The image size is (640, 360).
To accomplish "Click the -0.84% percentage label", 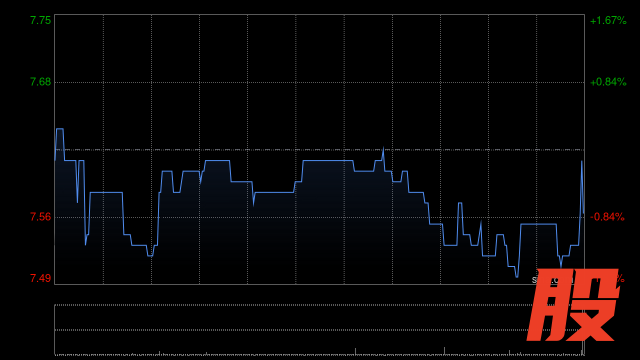I will pos(608,217).
